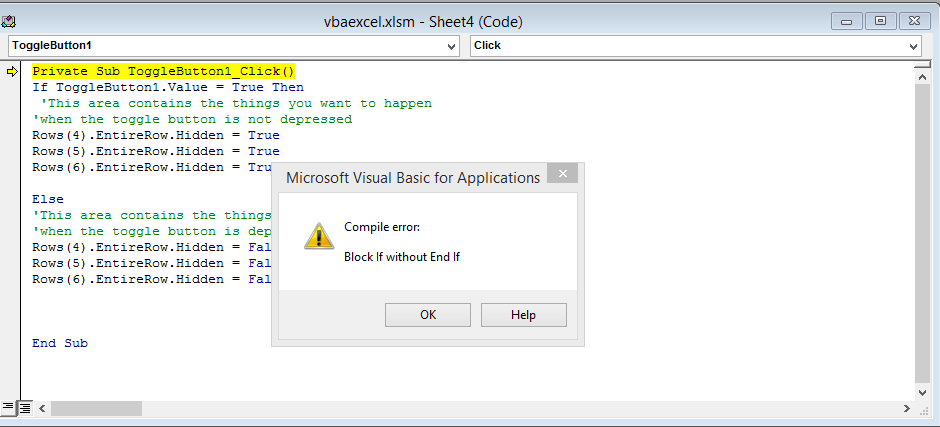This screenshot has width=940, height=427.
Task: Click the highlighted Private Sub ToggleButton1_Click() line
Action: point(163,71)
